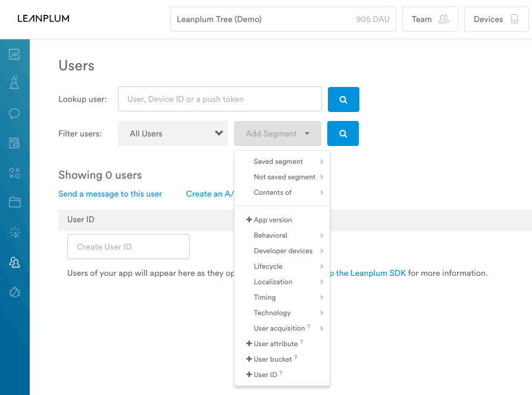The height and width of the screenshot is (395, 532).
Task: Collapse the Add Segment dropdown
Action: coord(277,133)
